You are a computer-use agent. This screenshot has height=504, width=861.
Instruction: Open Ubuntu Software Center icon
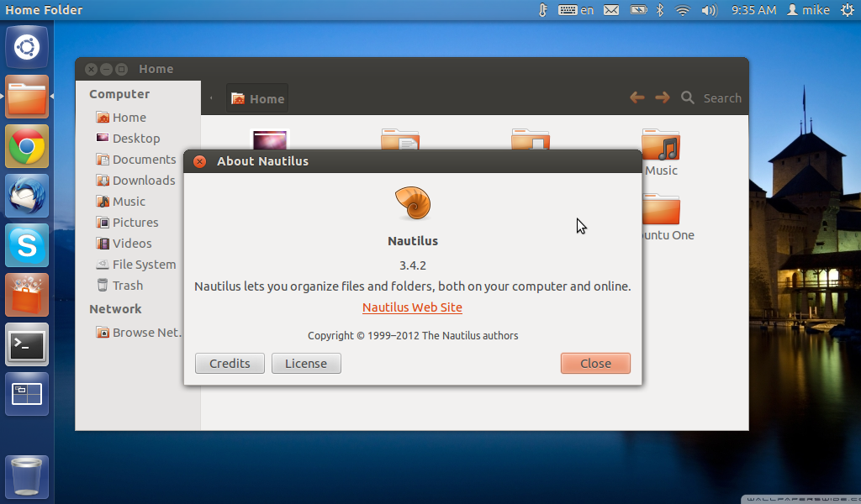point(27,295)
